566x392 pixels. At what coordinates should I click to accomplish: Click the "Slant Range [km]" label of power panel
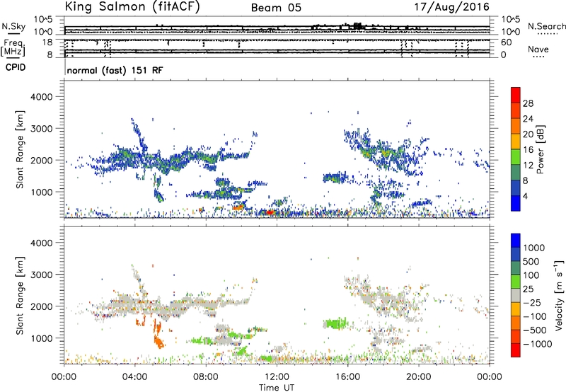coord(20,149)
